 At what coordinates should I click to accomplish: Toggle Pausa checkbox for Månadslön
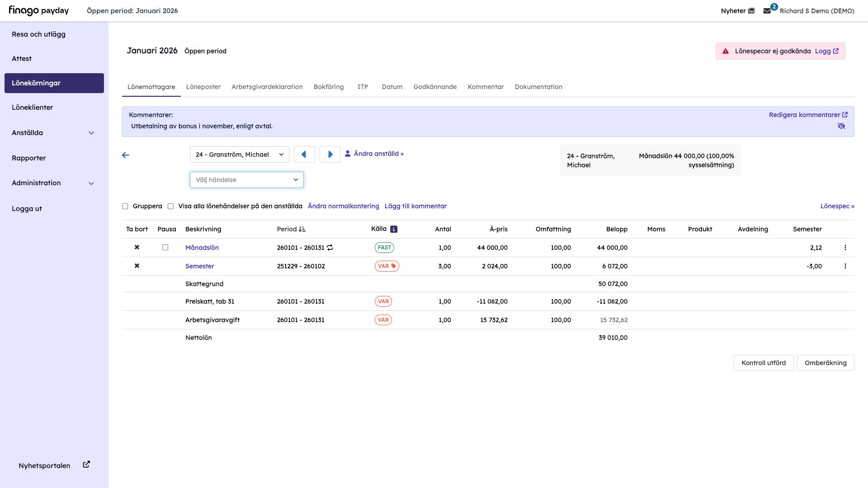click(165, 248)
